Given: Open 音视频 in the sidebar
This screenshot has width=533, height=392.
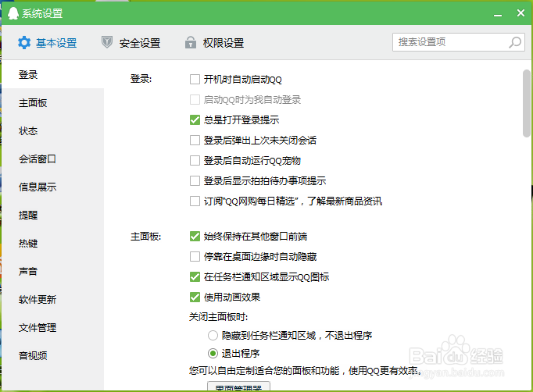Looking at the screenshot, I should (x=53, y=355).
